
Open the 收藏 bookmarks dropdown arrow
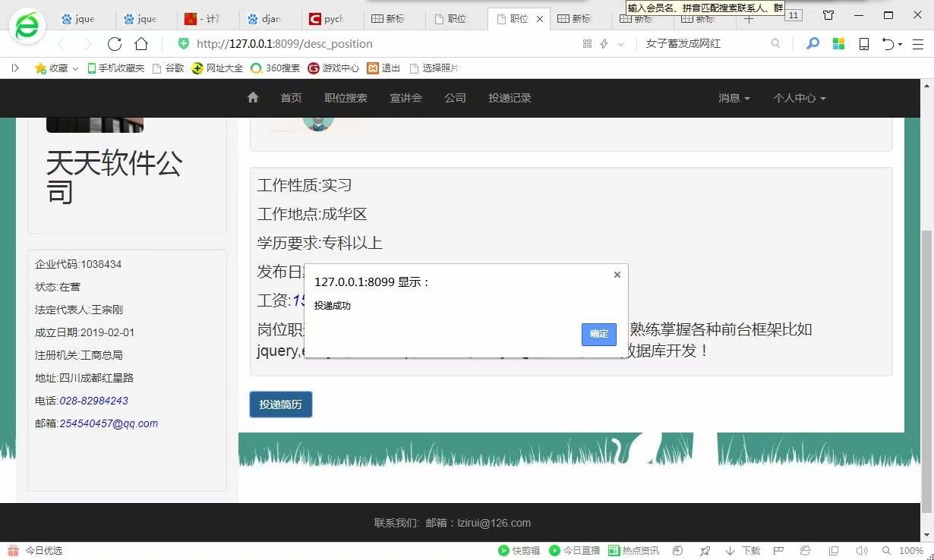75,68
